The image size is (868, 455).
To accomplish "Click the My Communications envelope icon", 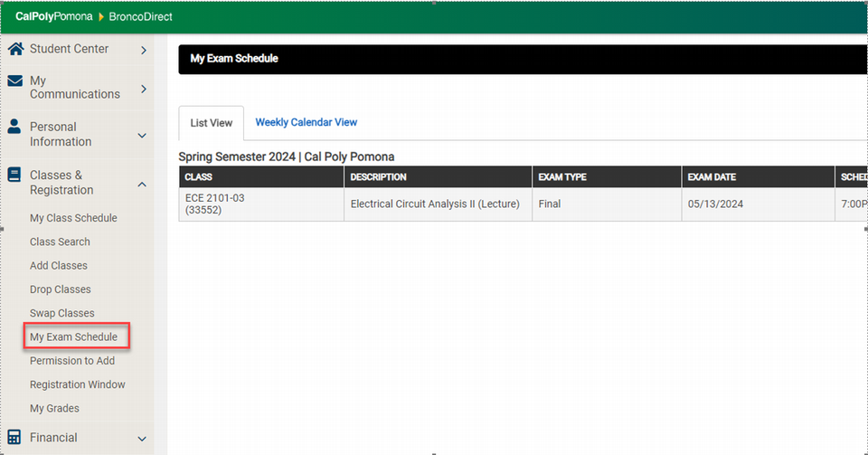I will point(14,81).
